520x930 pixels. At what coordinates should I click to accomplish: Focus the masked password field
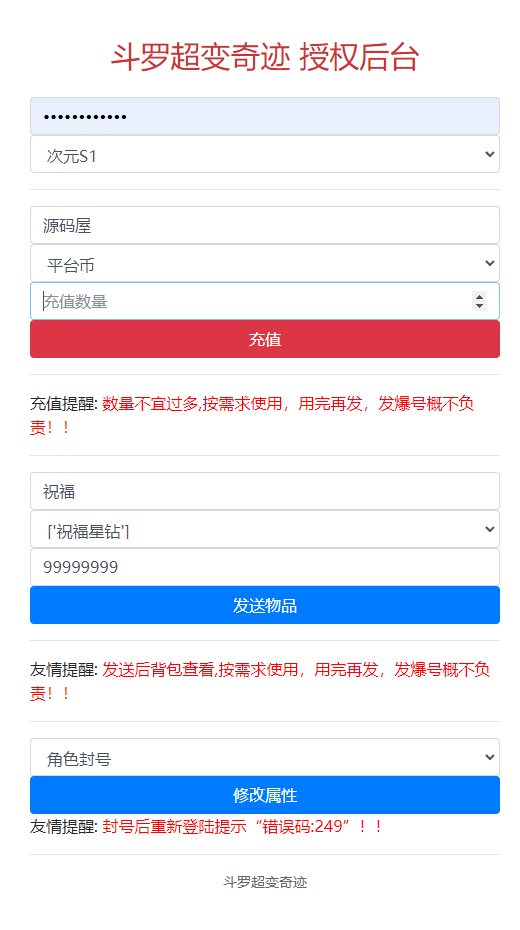[264, 116]
